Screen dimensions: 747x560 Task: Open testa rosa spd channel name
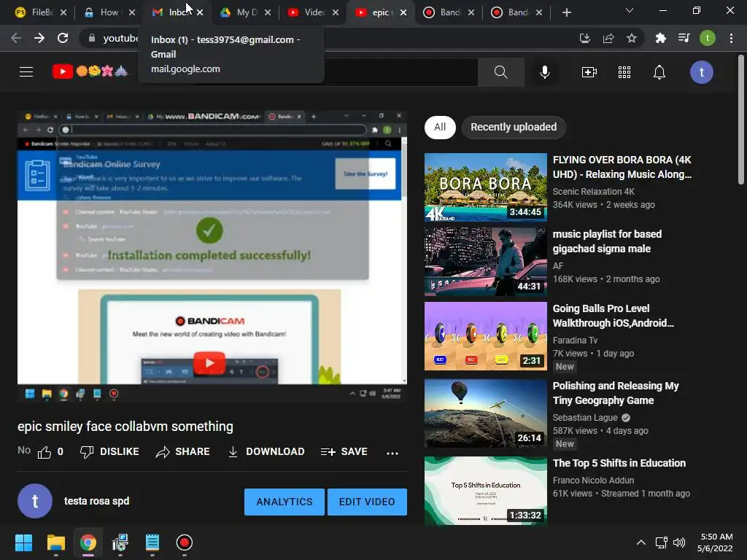click(97, 501)
